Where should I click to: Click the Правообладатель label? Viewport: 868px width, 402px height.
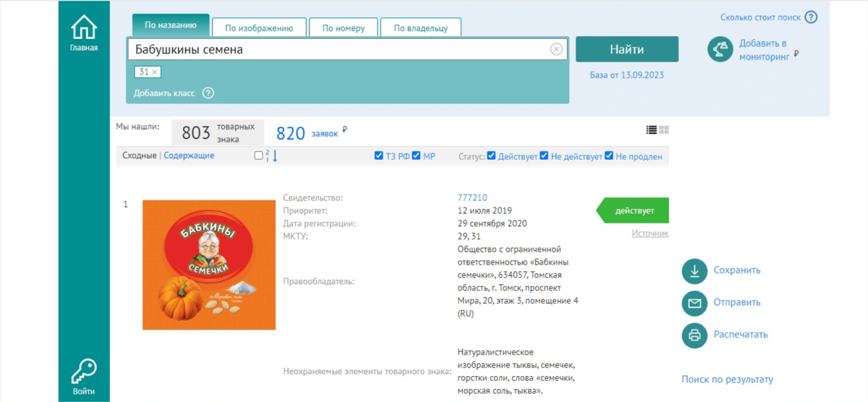point(319,281)
